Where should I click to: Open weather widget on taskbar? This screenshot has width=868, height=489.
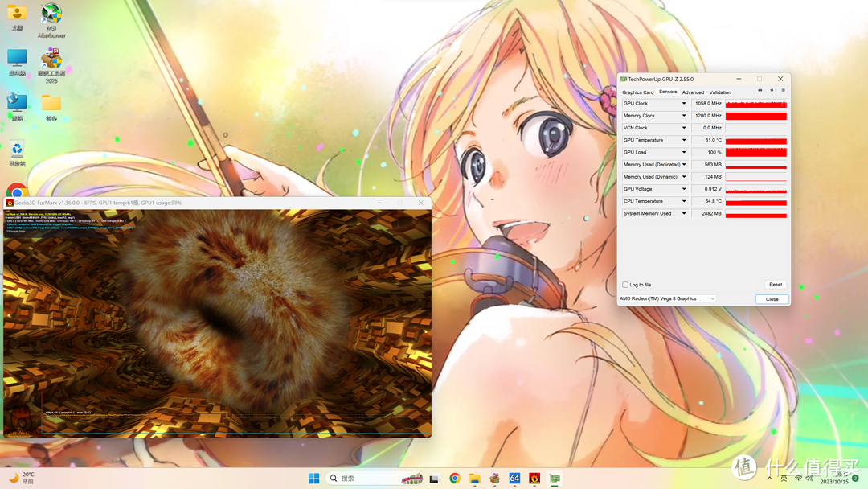[x=23, y=478]
